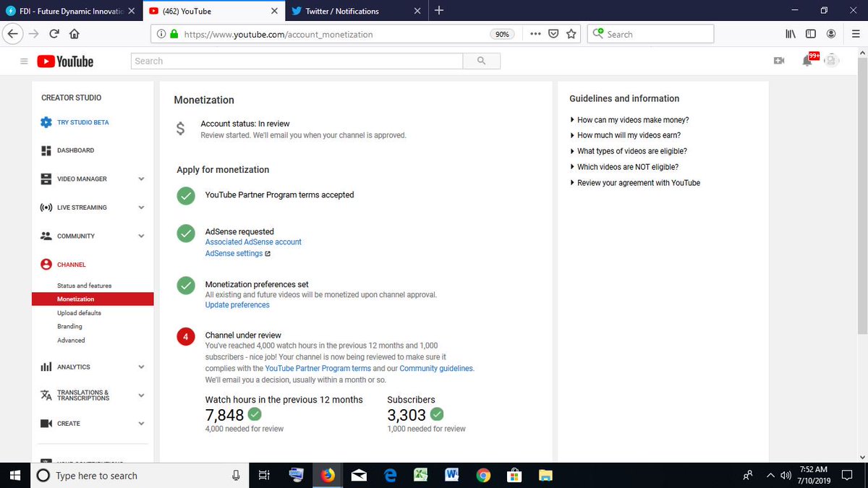The width and height of the screenshot is (868, 488).
Task: Expand 'Review your agreement with YouTube'
Action: 635,183
